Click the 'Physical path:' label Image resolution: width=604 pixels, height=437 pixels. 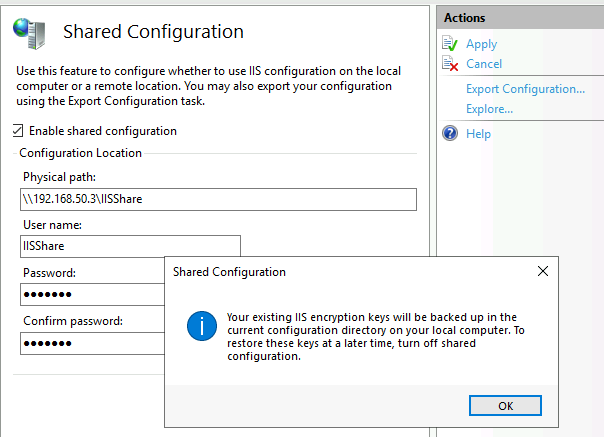[59, 177]
